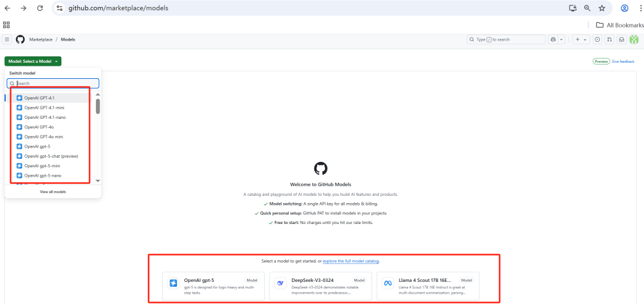Viewport: 644px width, 304px height.
Task: Click the OpenAI icon on gpt-5 card
Action: pyautogui.click(x=174, y=283)
